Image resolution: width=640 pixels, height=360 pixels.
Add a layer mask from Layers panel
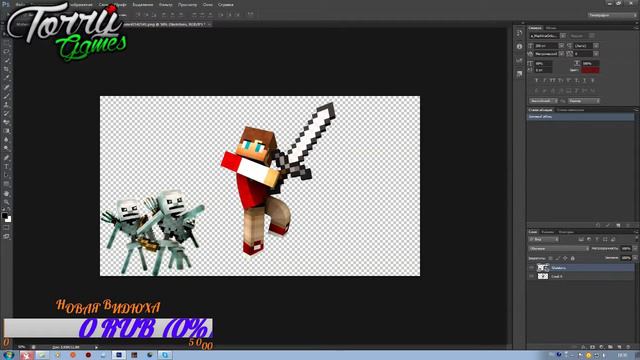pyautogui.click(x=592, y=347)
